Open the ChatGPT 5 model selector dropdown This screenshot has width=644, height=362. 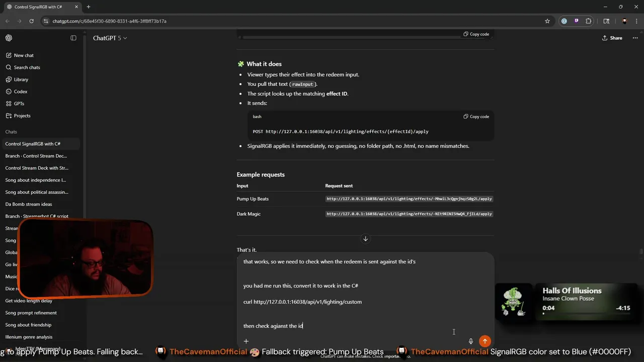point(110,38)
